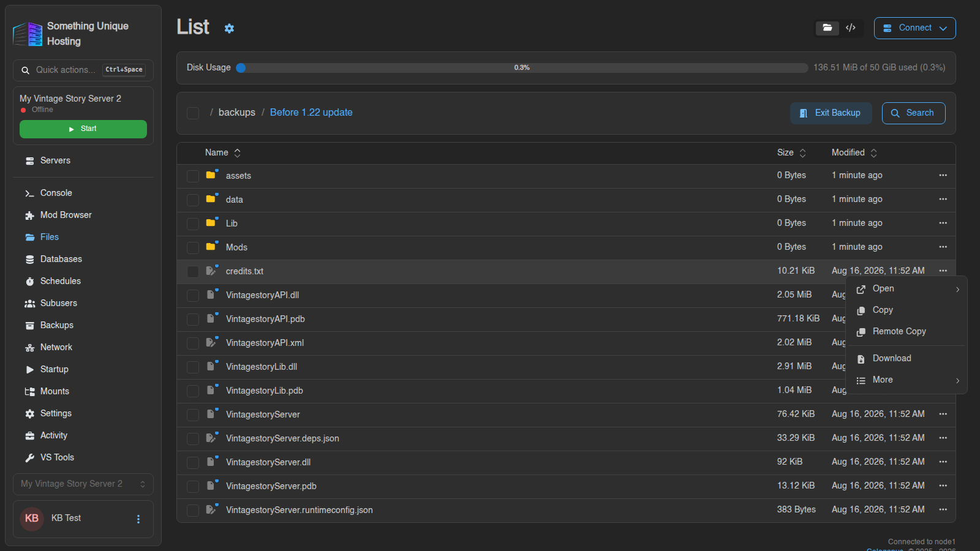
Task: Switch to code view icon
Action: coord(851,28)
